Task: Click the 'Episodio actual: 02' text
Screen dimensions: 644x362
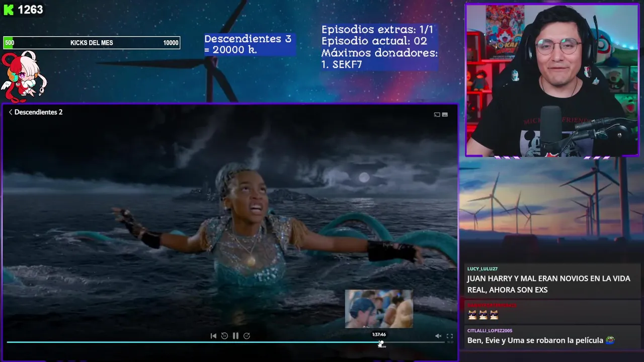Action: click(374, 41)
